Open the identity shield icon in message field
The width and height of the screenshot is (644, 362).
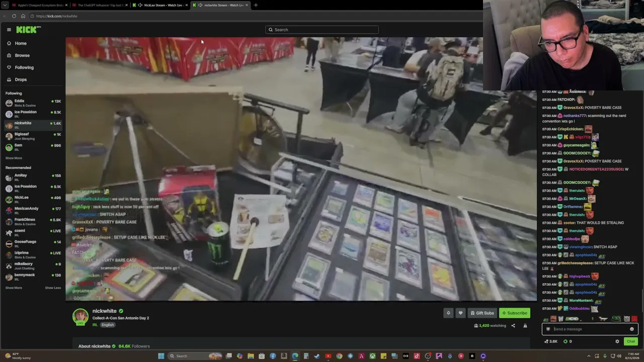[548, 329]
